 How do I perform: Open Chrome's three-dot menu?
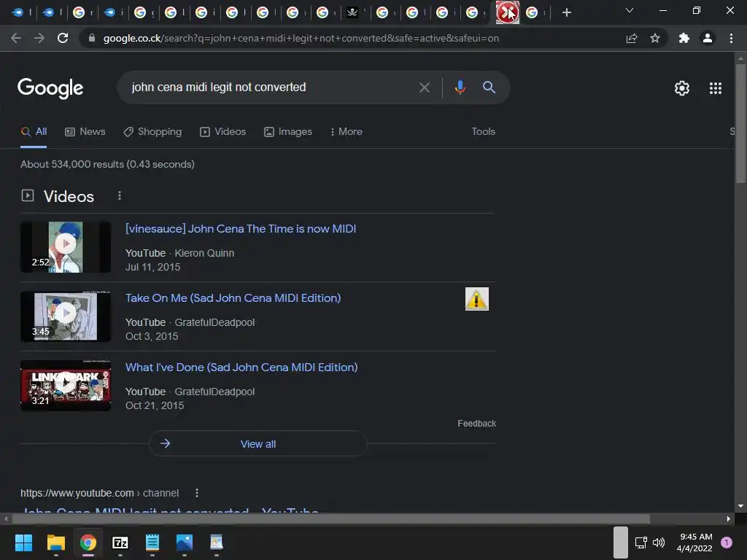point(731,38)
